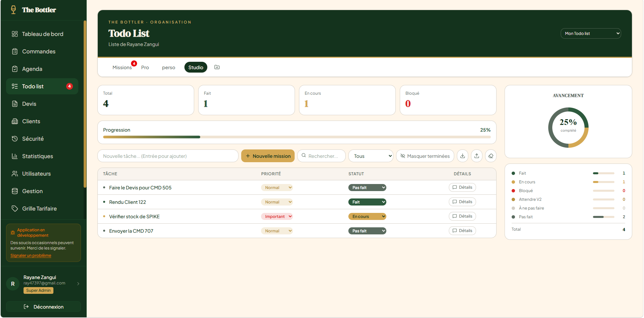Click the En cours stat card

tap(347, 100)
